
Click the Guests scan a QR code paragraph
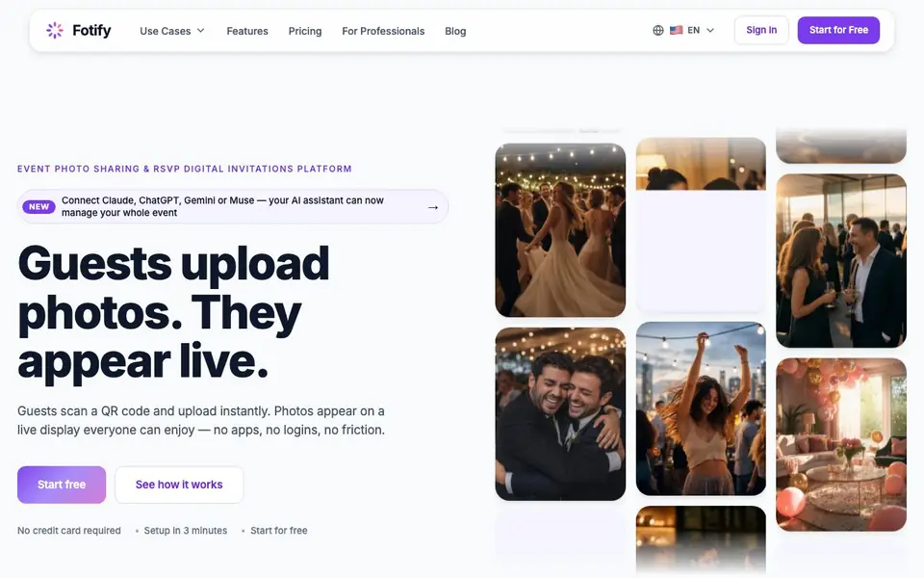click(201, 421)
